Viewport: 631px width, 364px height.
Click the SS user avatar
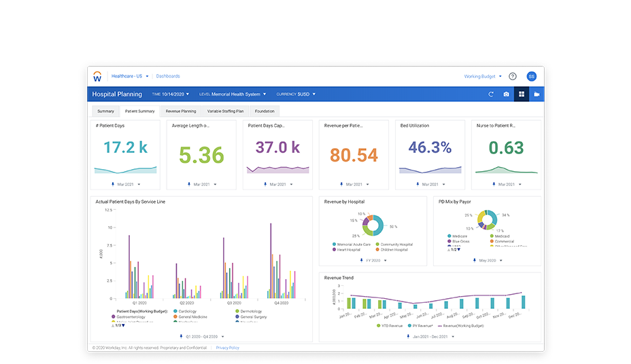[532, 77]
